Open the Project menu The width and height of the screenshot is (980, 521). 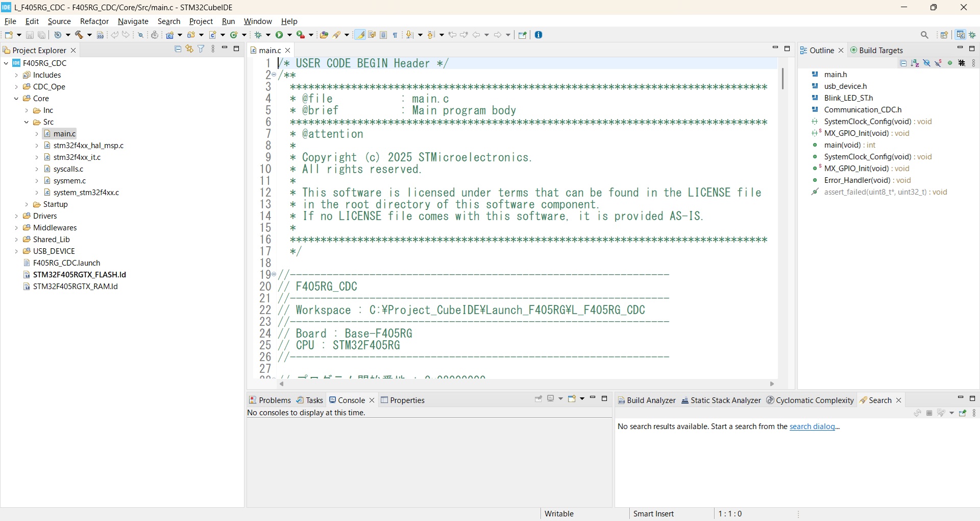click(201, 21)
